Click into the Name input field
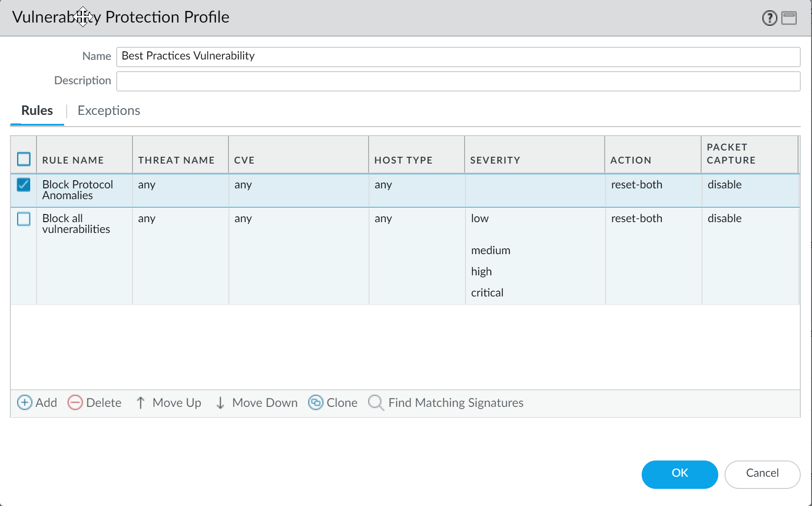The width and height of the screenshot is (812, 506). tap(458, 56)
